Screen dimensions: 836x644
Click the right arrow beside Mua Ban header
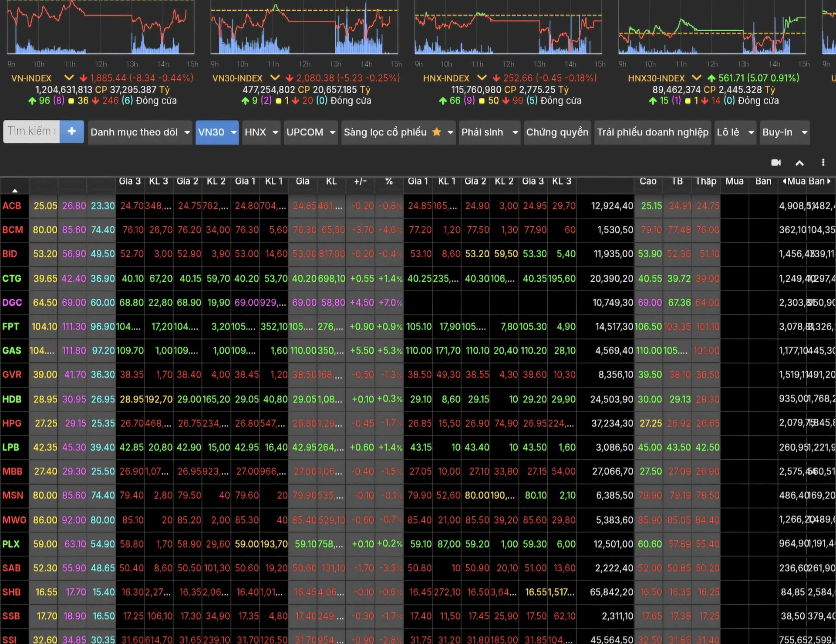coord(829,181)
